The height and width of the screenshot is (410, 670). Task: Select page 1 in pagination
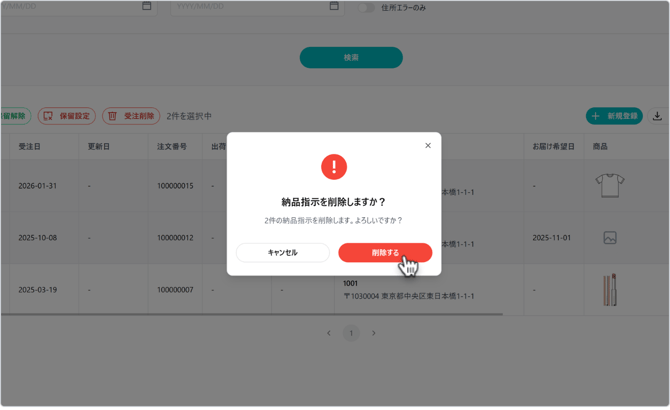351,333
